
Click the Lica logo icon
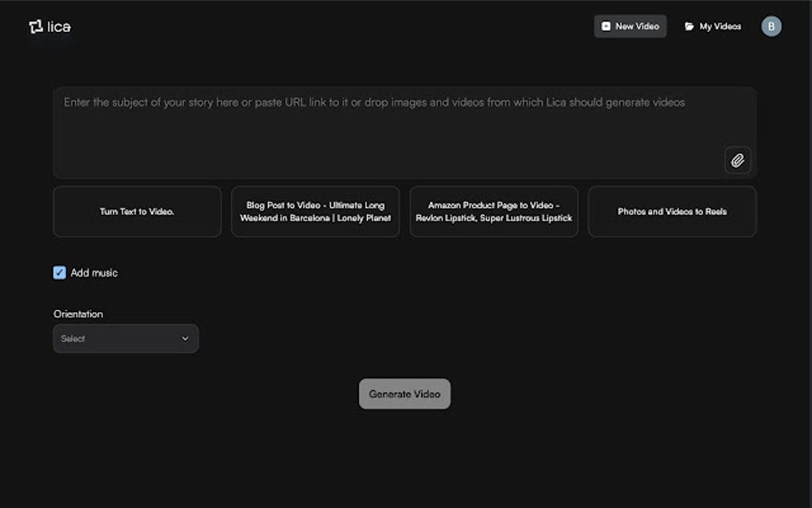(x=35, y=25)
